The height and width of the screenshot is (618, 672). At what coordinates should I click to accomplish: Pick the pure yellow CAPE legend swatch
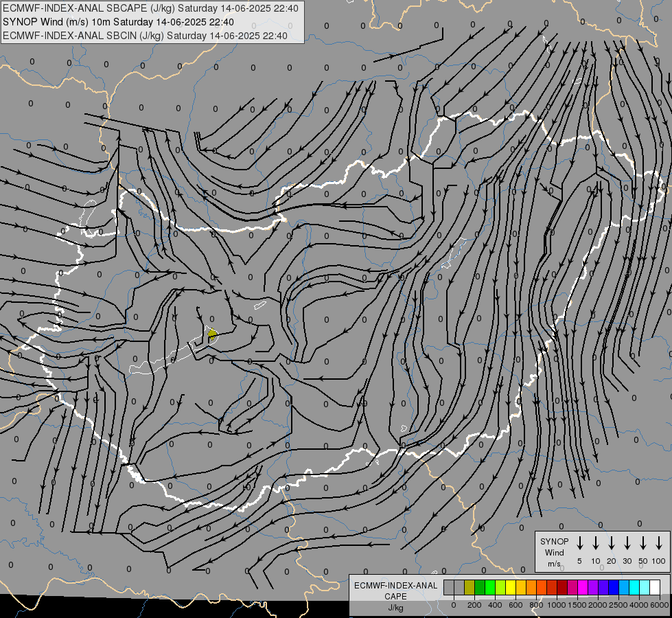click(511, 588)
